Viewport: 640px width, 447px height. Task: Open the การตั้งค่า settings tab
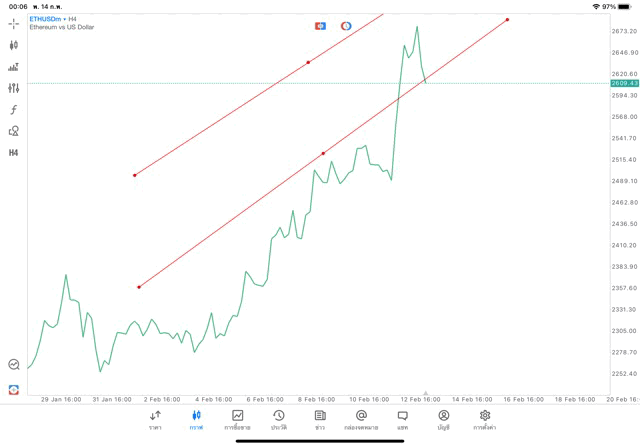click(x=485, y=419)
